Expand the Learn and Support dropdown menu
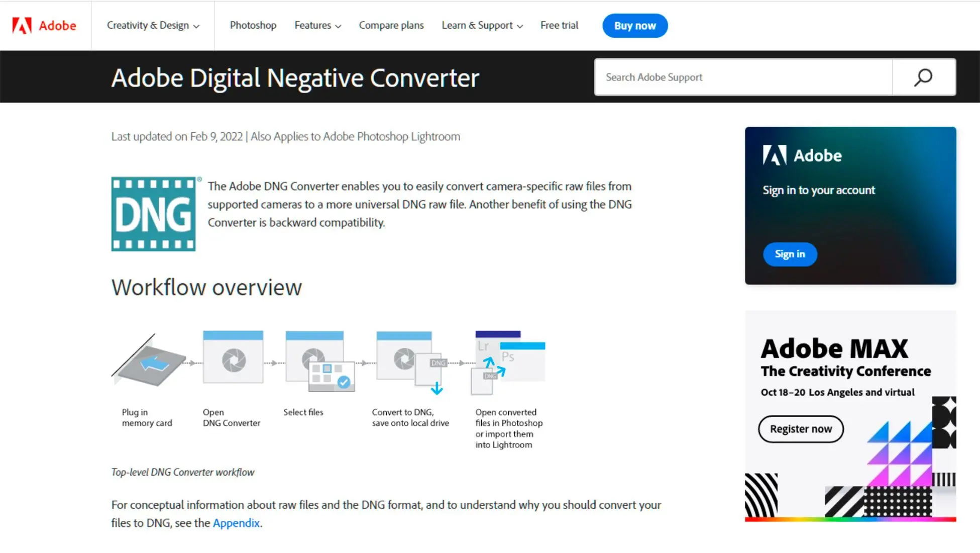Screen dimensions: 980x553 (482, 25)
